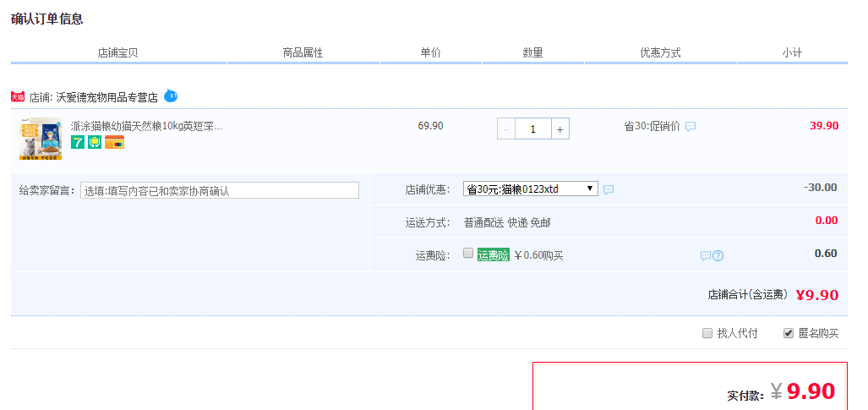The image size is (868, 410).
Task: Increase quantity with the plus button
Action: click(560, 128)
